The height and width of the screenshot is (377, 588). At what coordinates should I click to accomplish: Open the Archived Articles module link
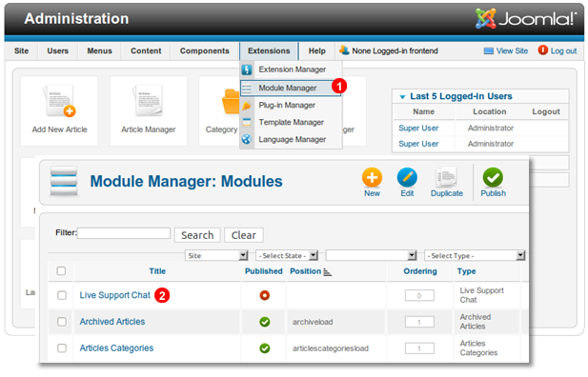click(x=112, y=322)
